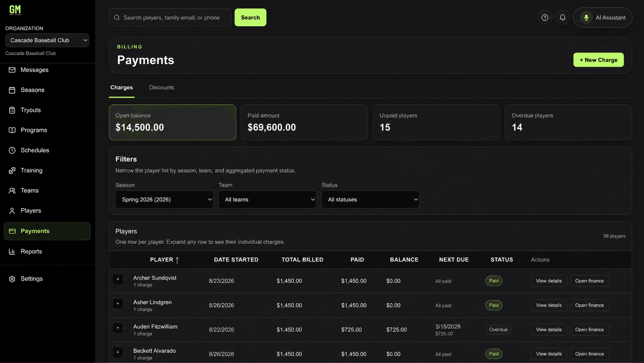Click the + New Charge button
The width and height of the screenshot is (644, 363).
coord(598,60)
